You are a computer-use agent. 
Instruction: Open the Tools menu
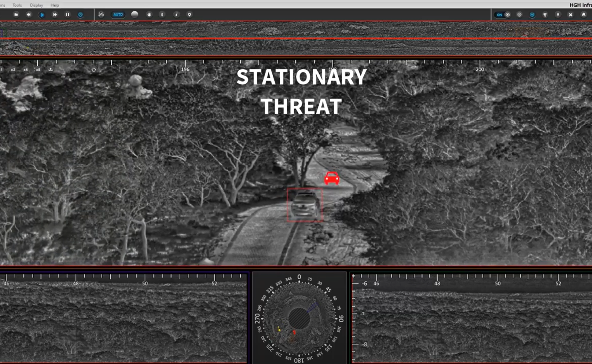(17, 5)
